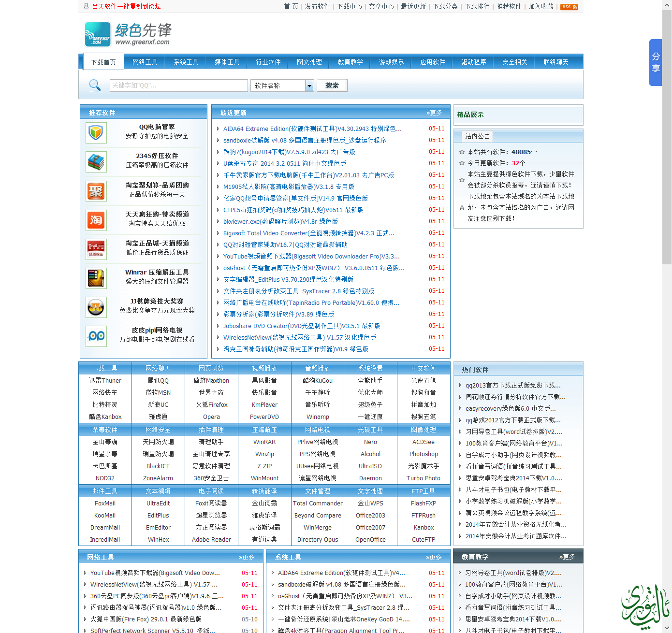The height and width of the screenshot is (633, 672).
Task: Open the Winrar 压缩解压工具 icon
Action: pos(96,278)
